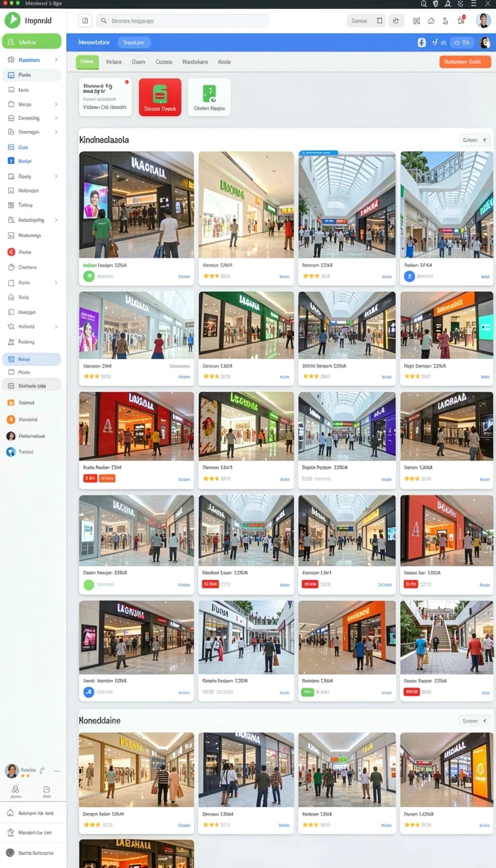Open the user avatar in the top toolbar

click(x=483, y=21)
